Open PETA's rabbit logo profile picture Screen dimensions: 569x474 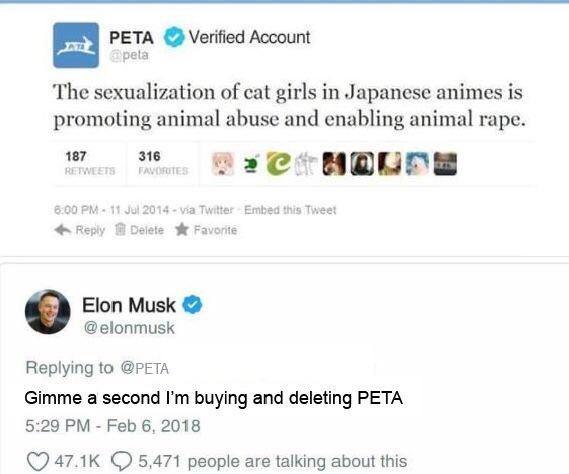pyautogui.click(x=76, y=45)
